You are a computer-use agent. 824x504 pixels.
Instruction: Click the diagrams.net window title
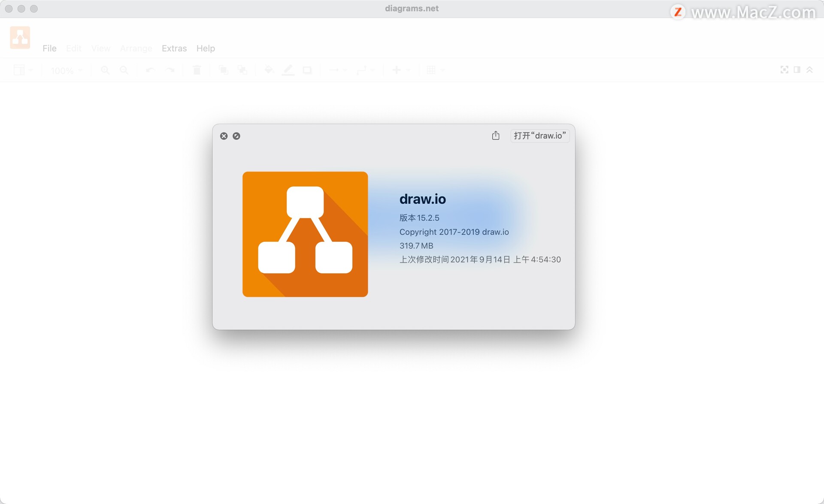(x=412, y=9)
